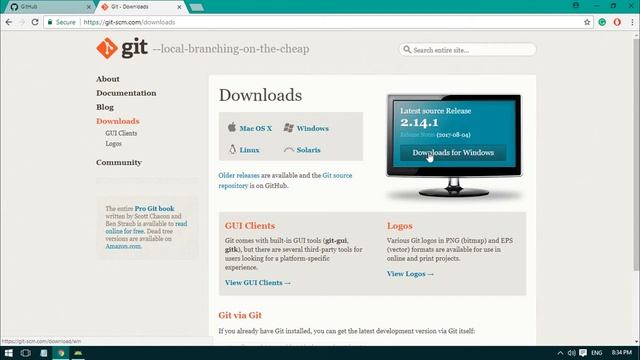Screen dimensions: 640x360
Task: Click the Downloads for Windows button
Action: pos(453,153)
